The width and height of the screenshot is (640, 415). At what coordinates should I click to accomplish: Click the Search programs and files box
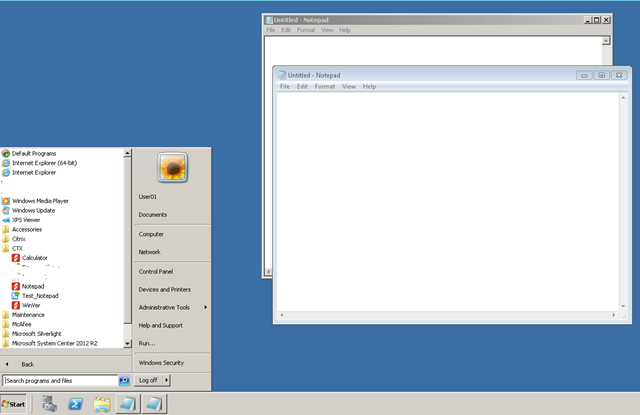point(60,380)
